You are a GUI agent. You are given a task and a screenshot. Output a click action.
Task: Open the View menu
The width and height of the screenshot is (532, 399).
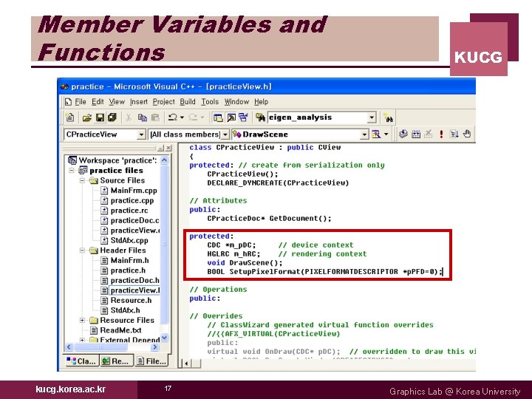pyautogui.click(x=117, y=102)
